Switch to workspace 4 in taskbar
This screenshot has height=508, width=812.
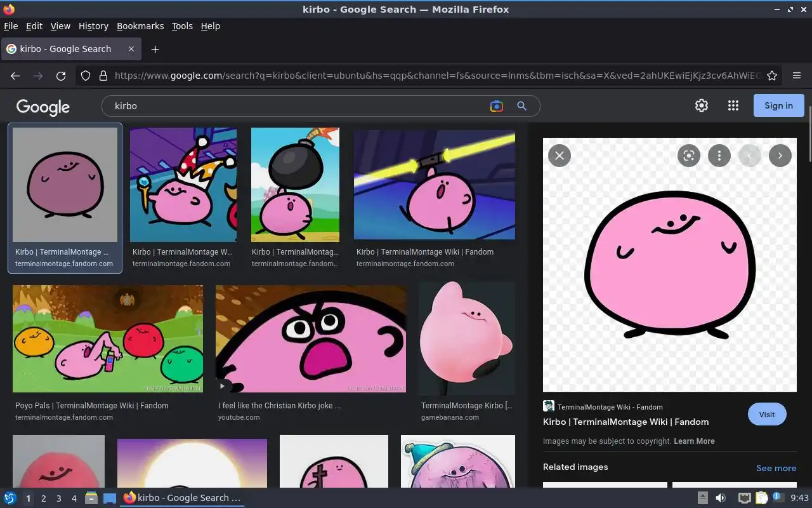(x=74, y=498)
